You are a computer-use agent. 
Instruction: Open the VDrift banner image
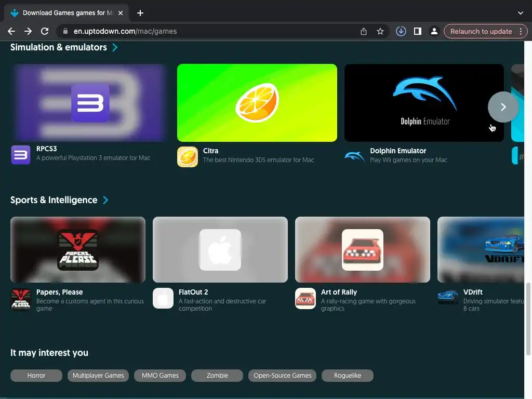point(481,249)
